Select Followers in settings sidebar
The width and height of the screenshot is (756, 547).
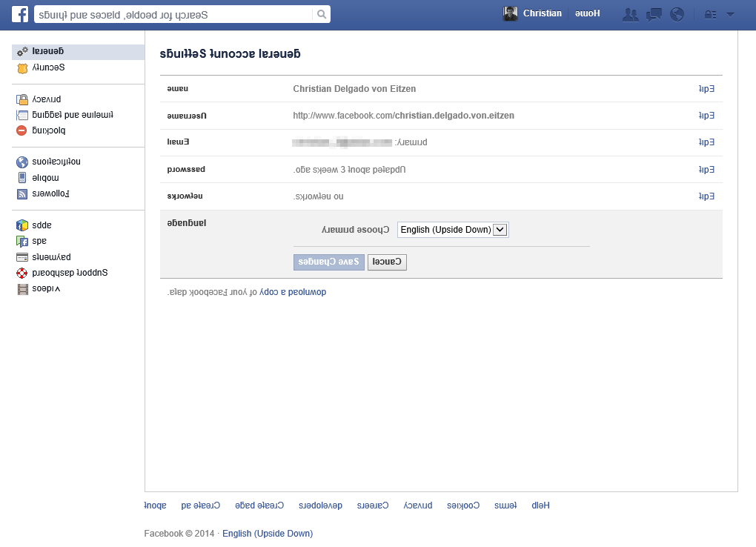[x=50, y=193]
